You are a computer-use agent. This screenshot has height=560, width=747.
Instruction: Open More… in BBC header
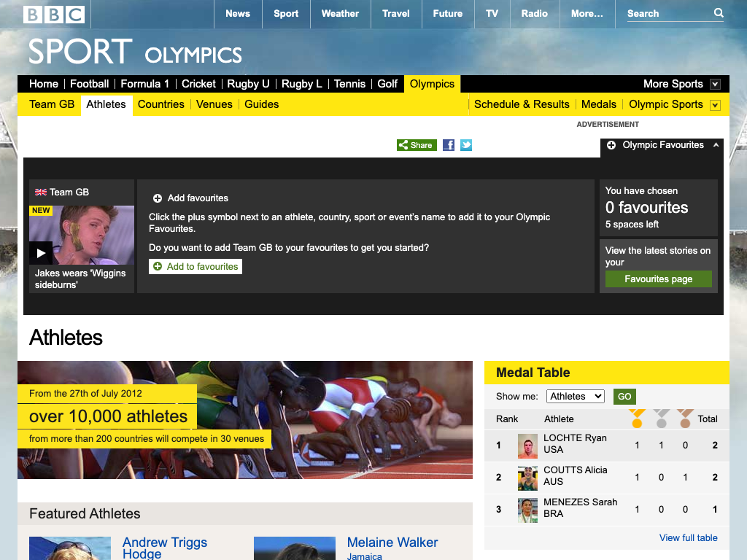coord(587,14)
